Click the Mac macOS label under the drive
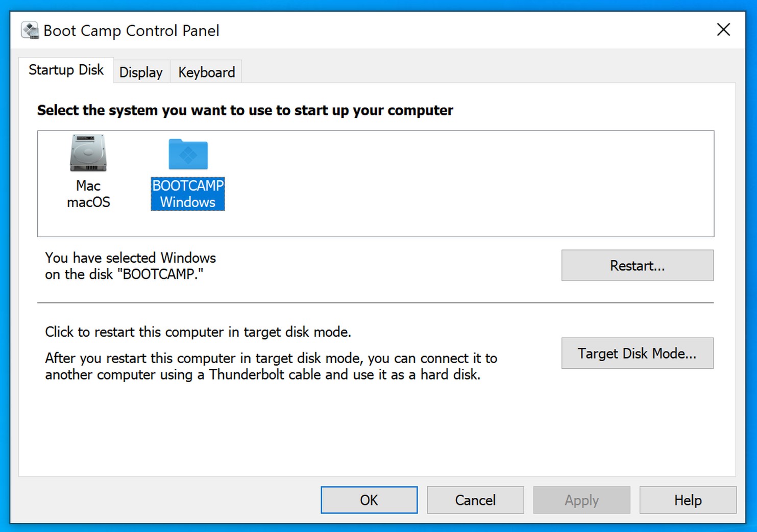 point(88,194)
